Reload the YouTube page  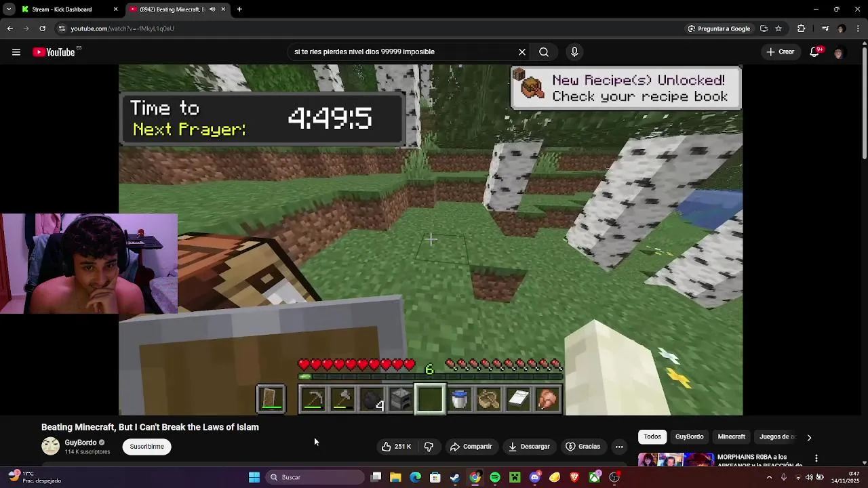pos(42,28)
